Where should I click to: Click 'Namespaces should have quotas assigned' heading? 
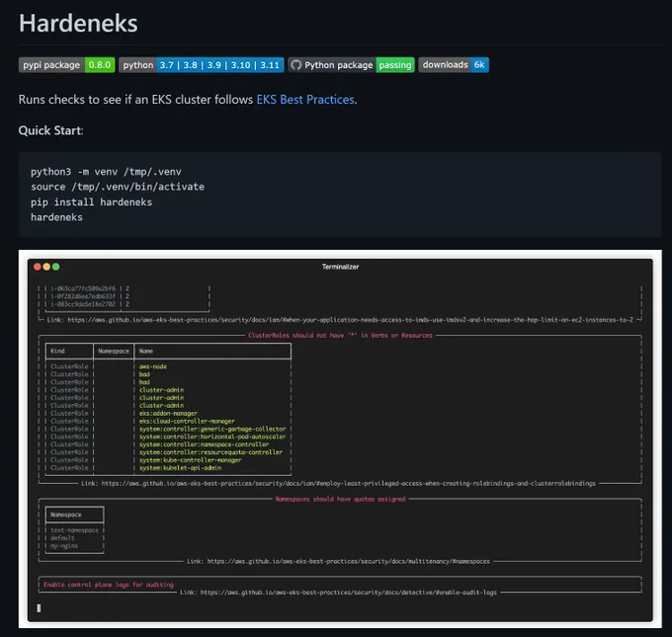tap(340, 499)
